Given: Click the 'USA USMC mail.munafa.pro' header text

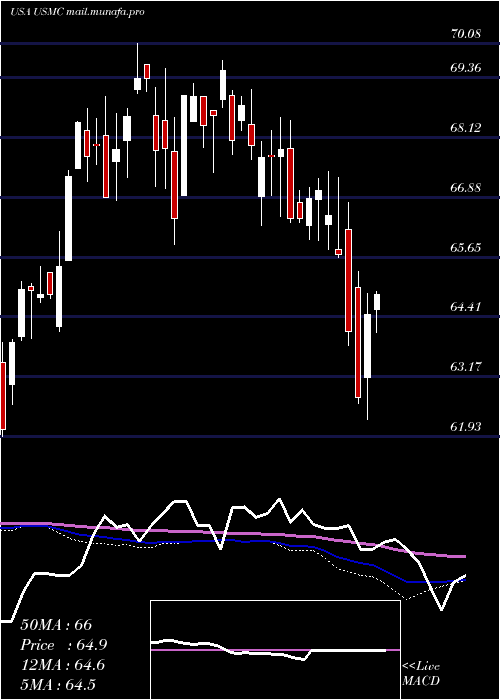Looking at the screenshot, I should 77,12.
